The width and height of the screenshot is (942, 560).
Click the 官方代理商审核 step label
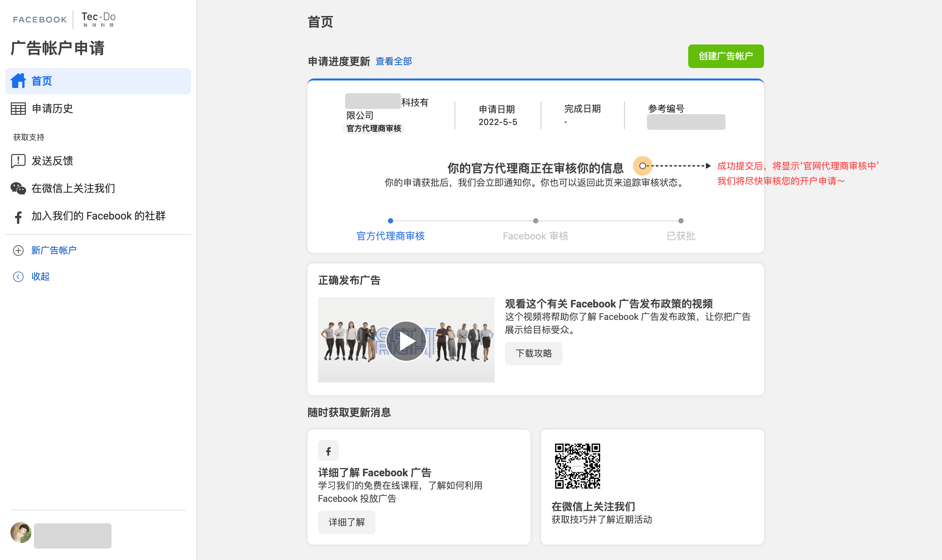click(x=391, y=236)
